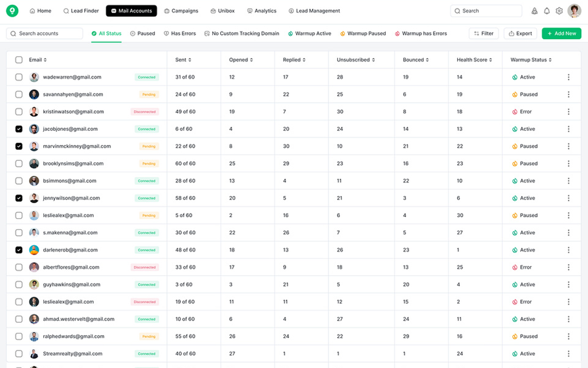
Task: Toggle the select-all checkbox in header
Action: coord(19,60)
